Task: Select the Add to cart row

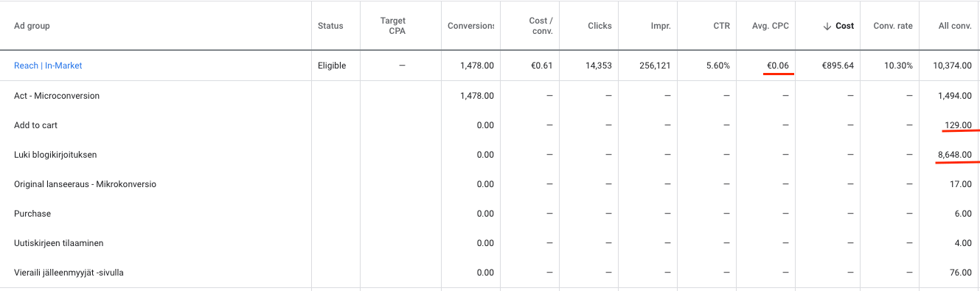Action: pos(490,125)
